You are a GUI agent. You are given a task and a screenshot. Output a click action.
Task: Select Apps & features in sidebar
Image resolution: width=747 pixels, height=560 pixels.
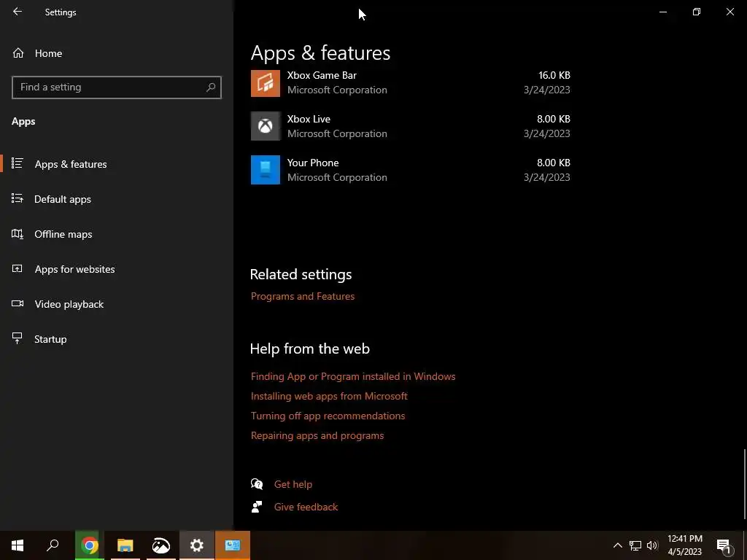pos(71,164)
